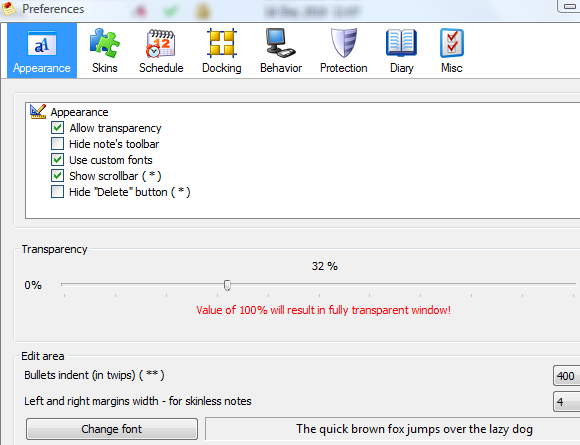This screenshot has width=580, height=445.
Task: Open the Skins puzzle-piece icon
Action: (x=105, y=43)
